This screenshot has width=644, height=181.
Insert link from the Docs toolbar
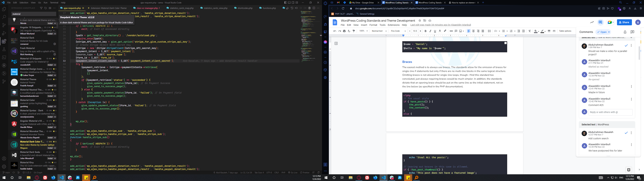[x=451, y=31]
